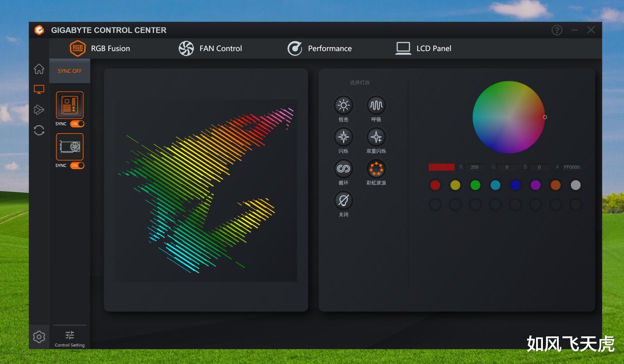
Task: Select the green preset color swatch
Action: click(x=475, y=185)
